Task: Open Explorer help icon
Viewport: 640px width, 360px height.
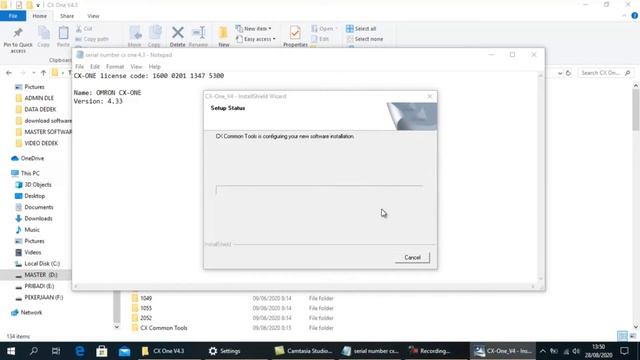Action: [x=634, y=16]
